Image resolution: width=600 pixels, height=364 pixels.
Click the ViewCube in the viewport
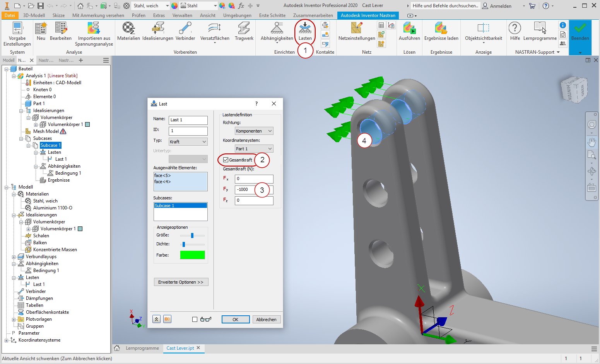tap(574, 90)
